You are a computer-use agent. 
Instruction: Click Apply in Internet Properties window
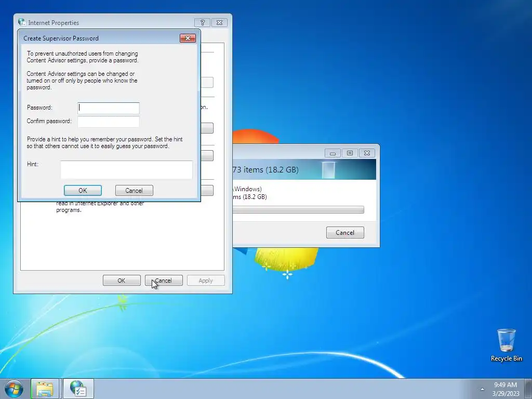[x=206, y=281]
